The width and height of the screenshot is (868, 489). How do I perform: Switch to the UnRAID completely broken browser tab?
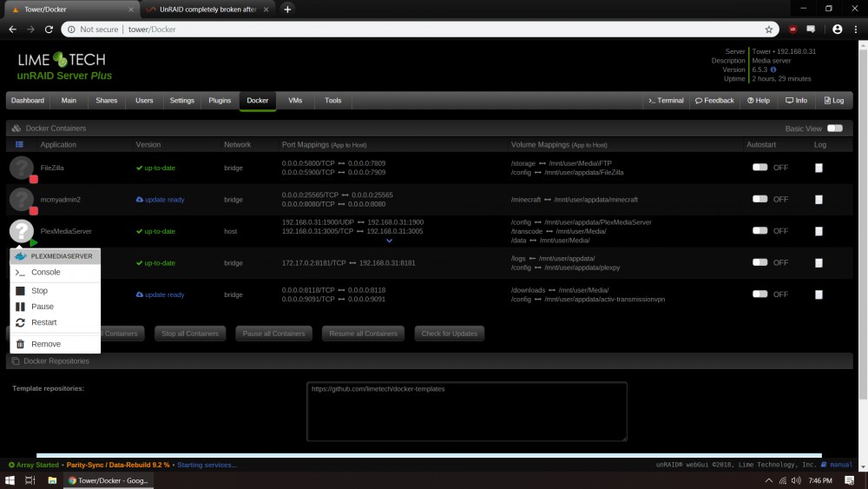tap(207, 10)
